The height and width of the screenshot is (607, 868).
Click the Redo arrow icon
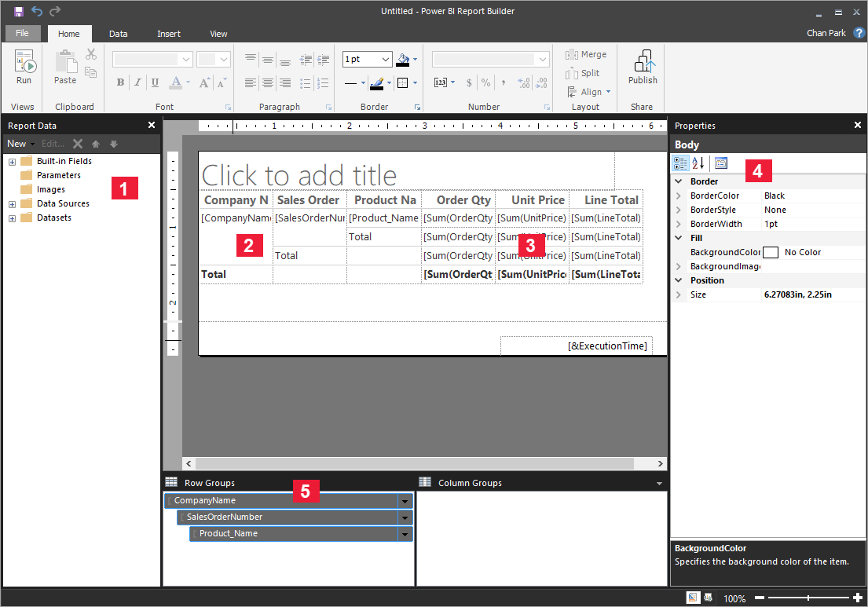coord(55,11)
